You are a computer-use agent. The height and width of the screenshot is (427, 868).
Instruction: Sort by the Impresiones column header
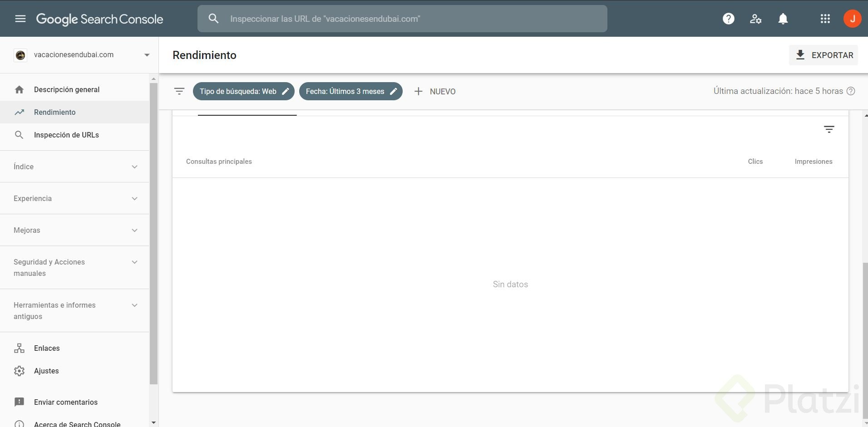[814, 162]
